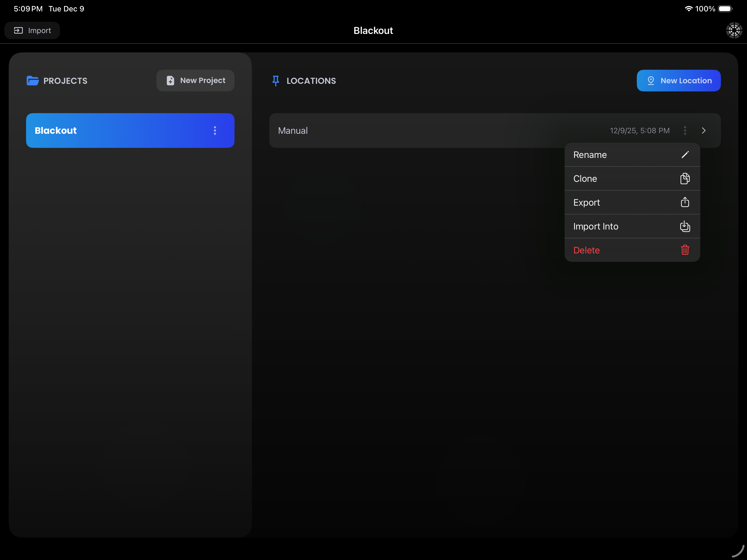This screenshot has height=560, width=747.
Task: Click the Import icon in the top toolbar
Action: [x=18, y=30]
